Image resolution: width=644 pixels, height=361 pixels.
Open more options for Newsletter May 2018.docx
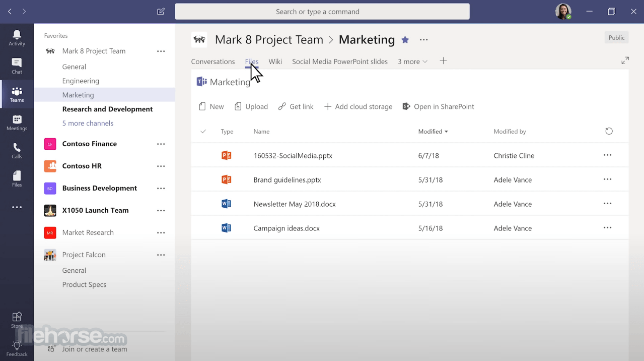click(607, 204)
